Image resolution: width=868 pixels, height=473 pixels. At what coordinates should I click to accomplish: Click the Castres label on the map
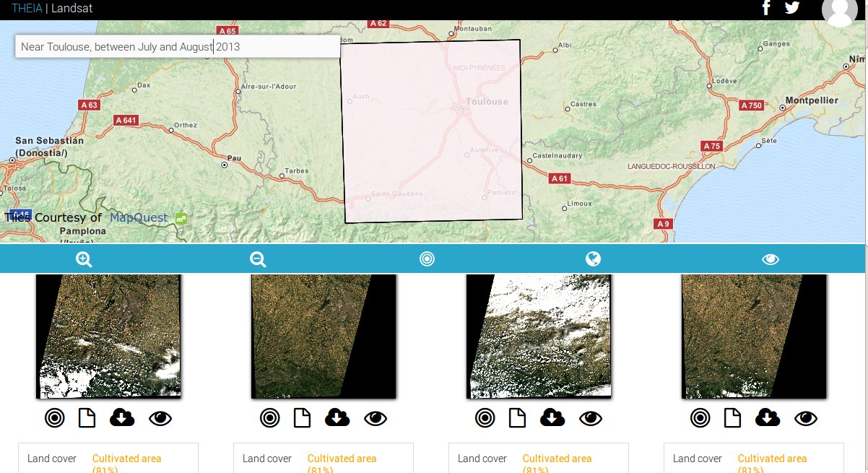click(x=583, y=104)
